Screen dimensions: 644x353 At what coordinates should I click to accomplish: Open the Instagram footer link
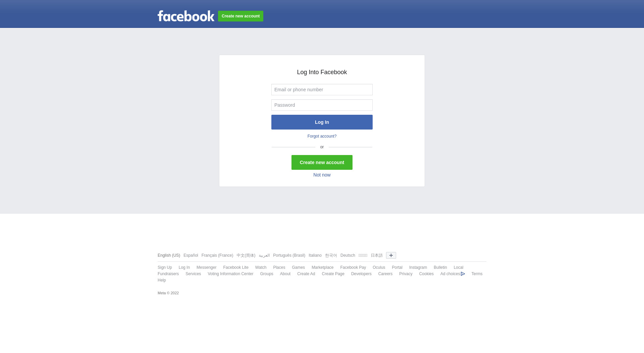(x=418, y=267)
